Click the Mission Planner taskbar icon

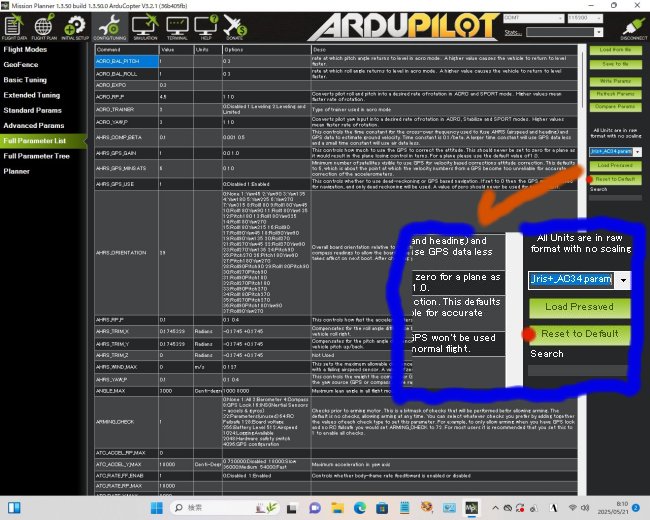click(471, 508)
